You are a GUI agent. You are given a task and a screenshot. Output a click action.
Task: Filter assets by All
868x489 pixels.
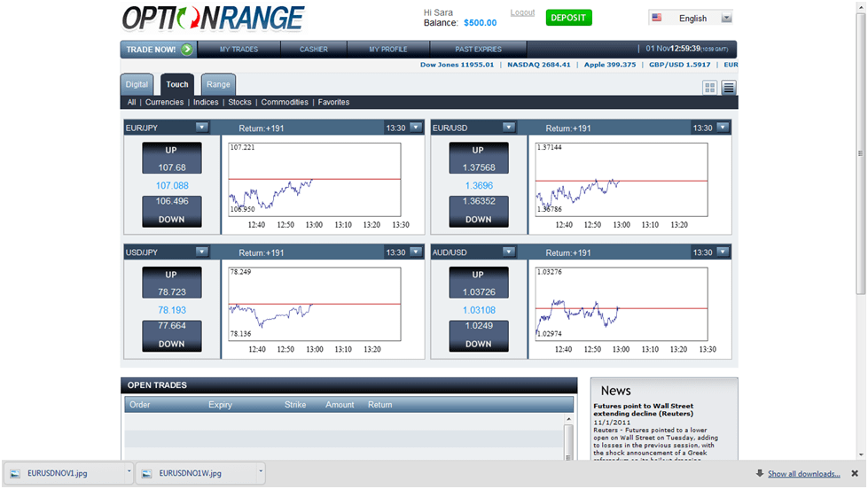coord(131,103)
